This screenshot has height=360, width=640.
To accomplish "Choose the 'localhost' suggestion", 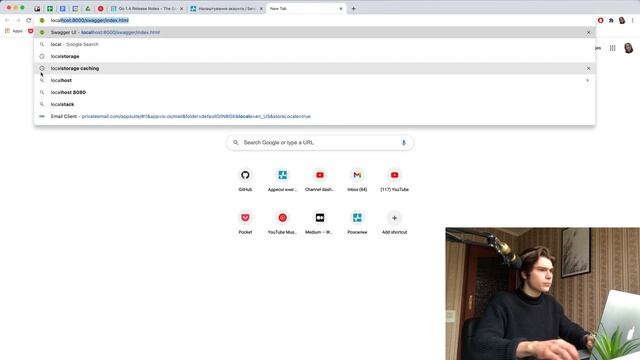I will coord(314,80).
